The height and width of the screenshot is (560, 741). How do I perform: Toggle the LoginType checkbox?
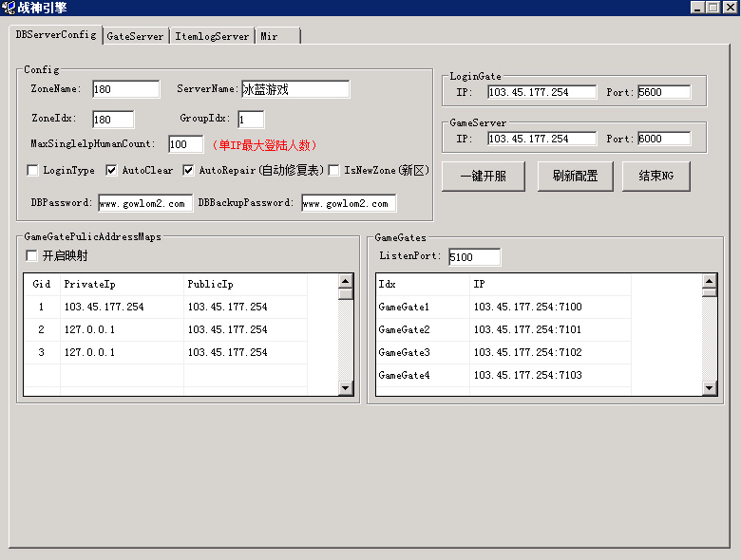(32, 171)
